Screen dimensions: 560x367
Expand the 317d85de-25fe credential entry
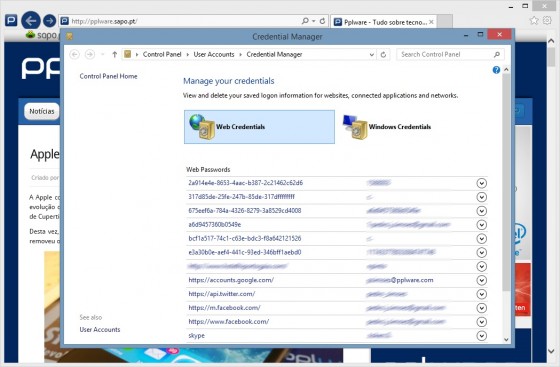pos(481,197)
